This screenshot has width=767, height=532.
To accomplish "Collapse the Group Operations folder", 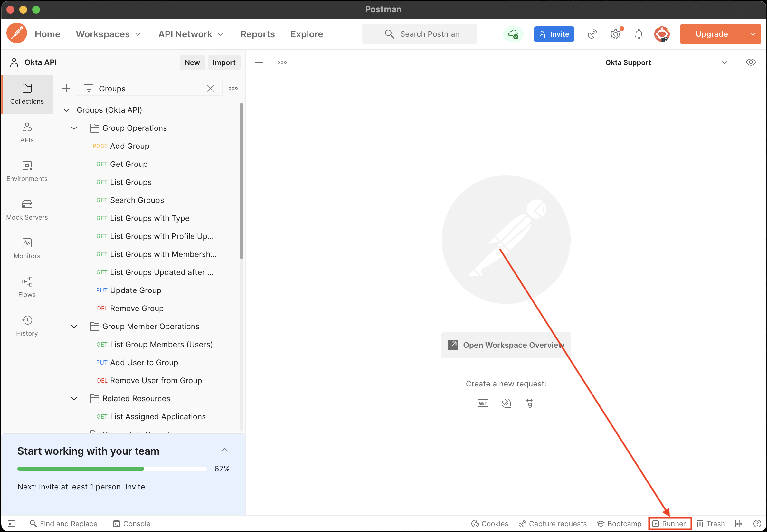I will click(x=74, y=128).
